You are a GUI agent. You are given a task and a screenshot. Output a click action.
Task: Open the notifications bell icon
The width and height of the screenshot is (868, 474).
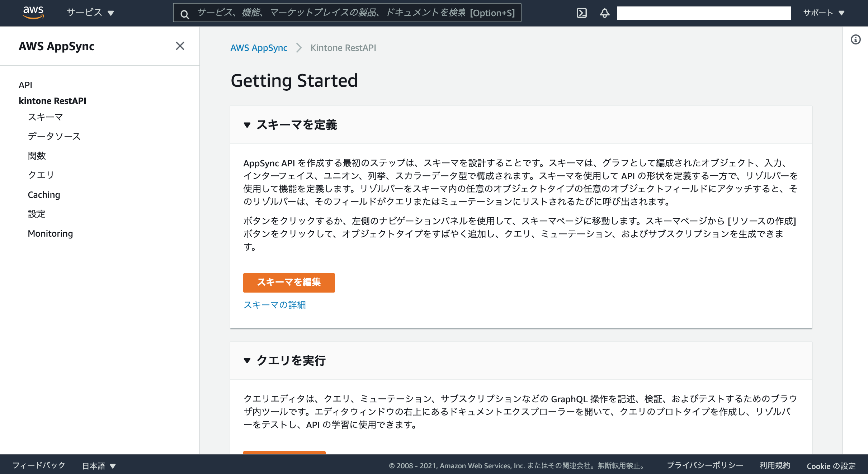(x=604, y=13)
